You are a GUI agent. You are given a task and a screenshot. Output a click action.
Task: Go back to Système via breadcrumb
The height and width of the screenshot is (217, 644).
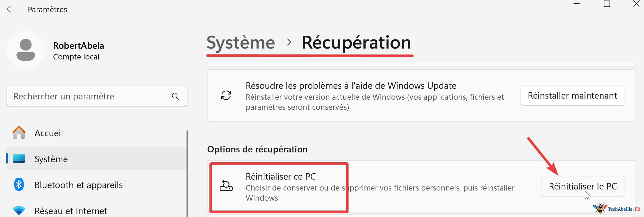(240, 43)
